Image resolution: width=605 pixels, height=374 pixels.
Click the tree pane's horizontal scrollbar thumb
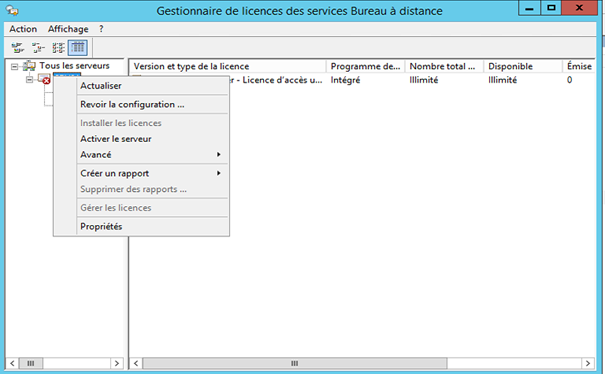pos(31,363)
